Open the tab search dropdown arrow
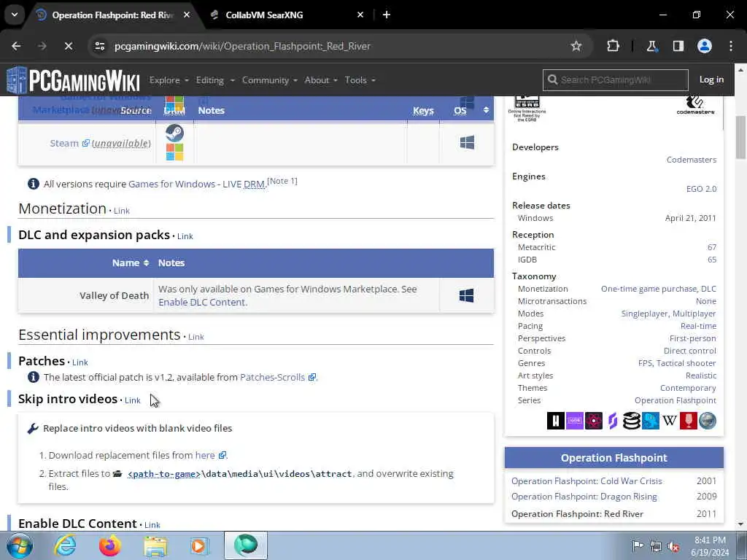The image size is (747, 560). [x=15, y=15]
